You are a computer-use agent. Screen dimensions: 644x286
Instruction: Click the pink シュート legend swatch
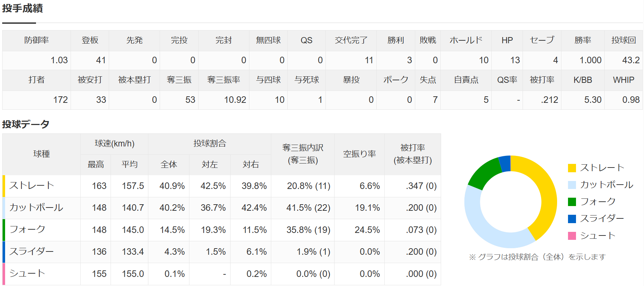(x=572, y=236)
